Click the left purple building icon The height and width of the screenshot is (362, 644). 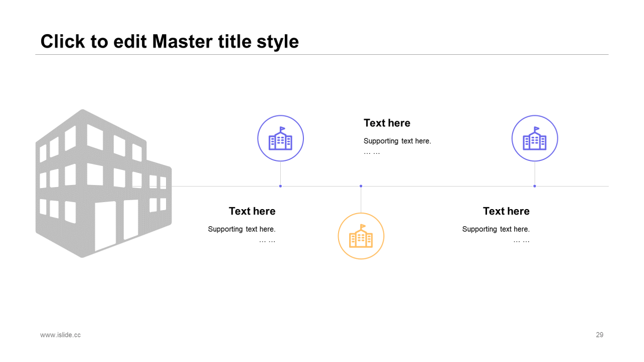tap(280, 138)
